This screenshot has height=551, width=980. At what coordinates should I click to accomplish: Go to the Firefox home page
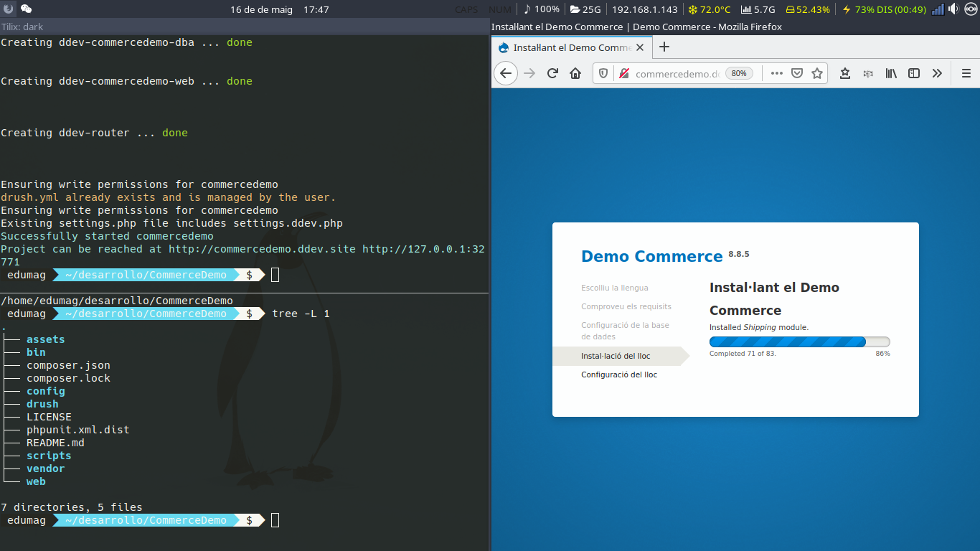(575, 73)
